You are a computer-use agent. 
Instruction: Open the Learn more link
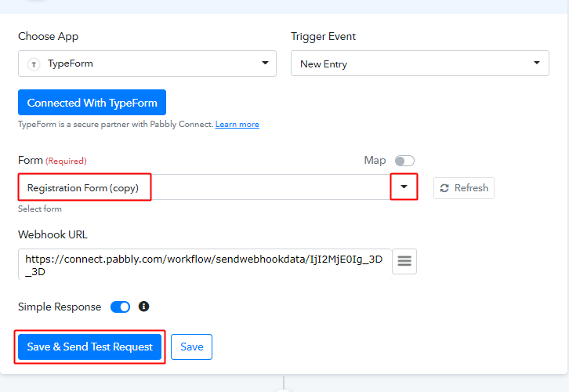tap(237, 124)
